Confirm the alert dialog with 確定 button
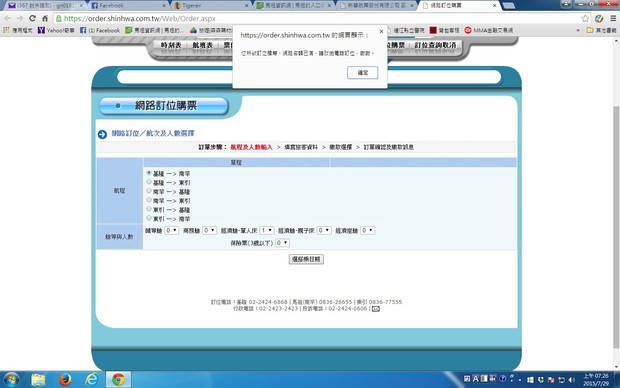The height and width of the screenshot is (388, 620). [x=363, y=72]
